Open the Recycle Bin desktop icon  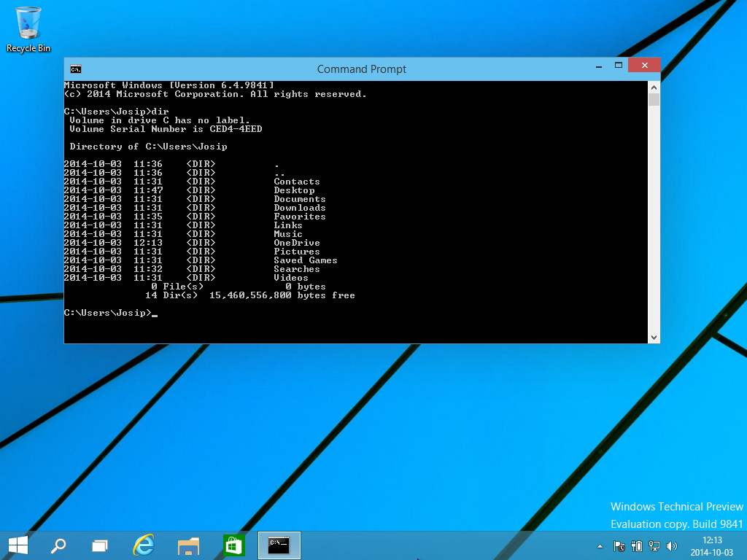28,29
